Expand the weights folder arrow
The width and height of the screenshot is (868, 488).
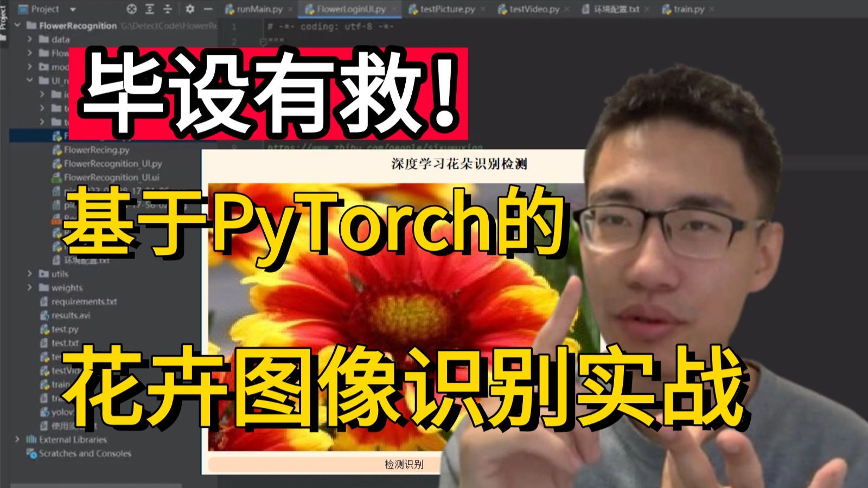coord(30,287)
